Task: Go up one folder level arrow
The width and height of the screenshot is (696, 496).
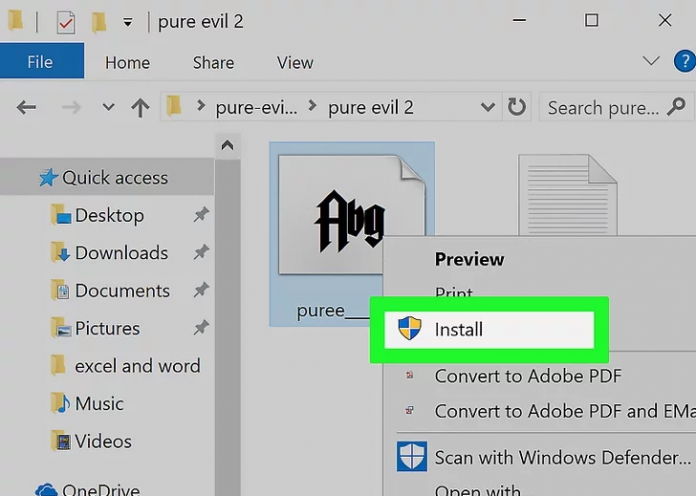Action: [140, 107]
